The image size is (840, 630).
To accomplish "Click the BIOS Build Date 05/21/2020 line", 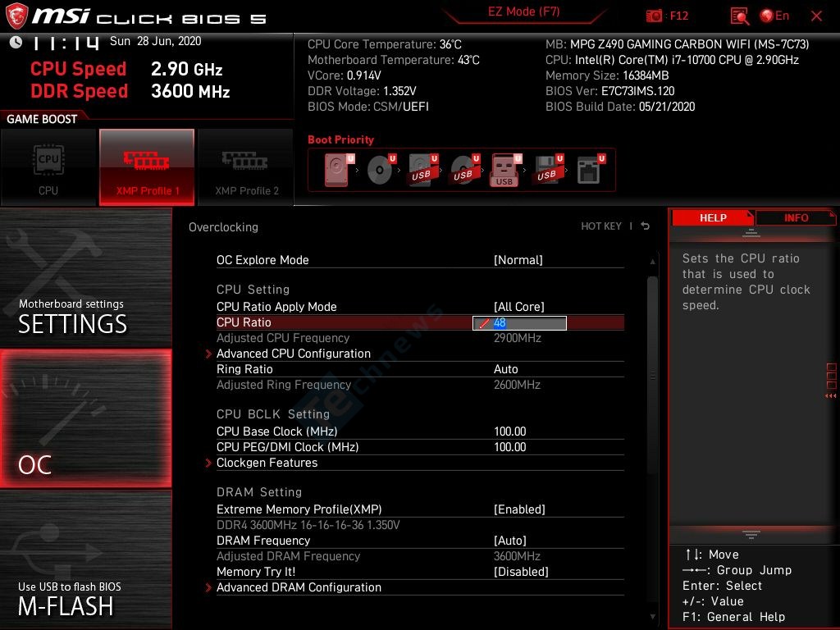I will pos(620,107).
